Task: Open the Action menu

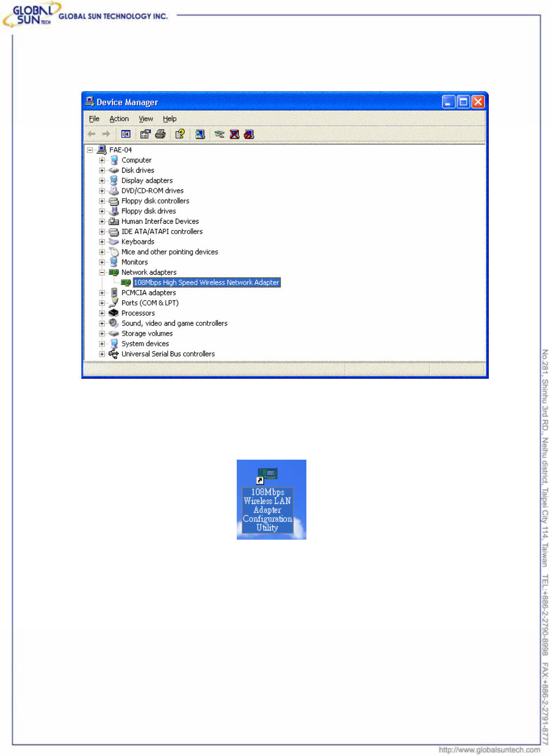Action: [x=119, y=119]
